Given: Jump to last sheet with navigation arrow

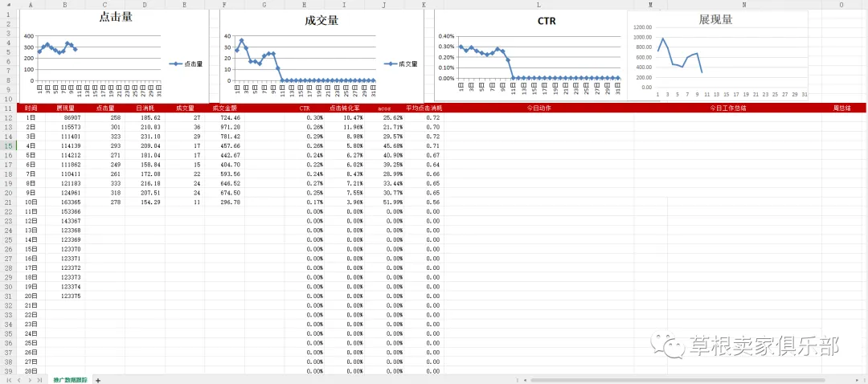Looking at the screenshot, I should tap(39, 380).
